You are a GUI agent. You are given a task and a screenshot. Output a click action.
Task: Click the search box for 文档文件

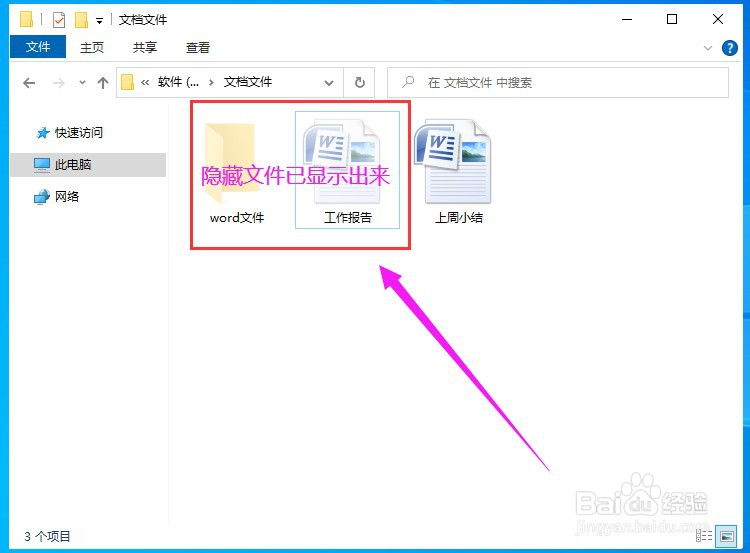point(558,83)
